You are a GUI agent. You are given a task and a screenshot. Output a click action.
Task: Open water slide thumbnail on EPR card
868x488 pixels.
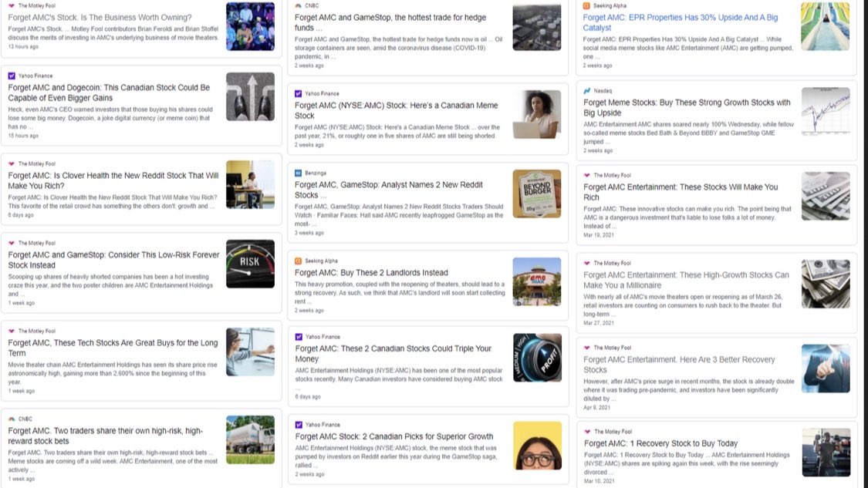point(826,26)
